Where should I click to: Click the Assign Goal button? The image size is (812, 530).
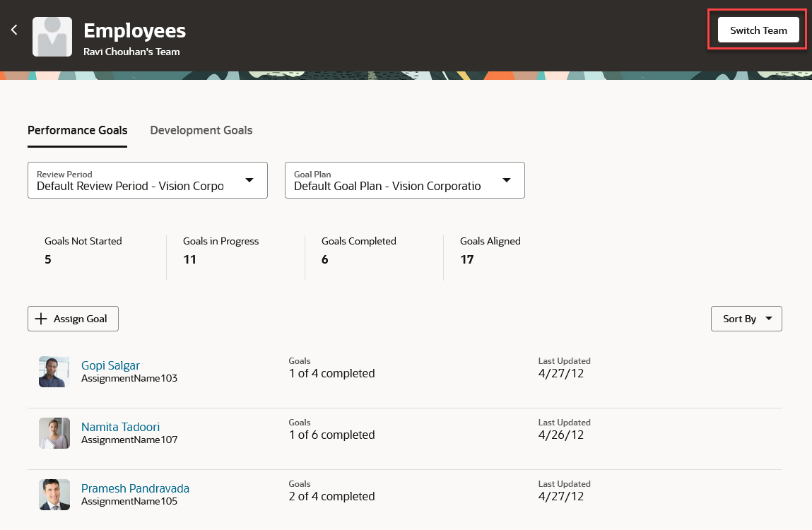[x=73, y=319]
